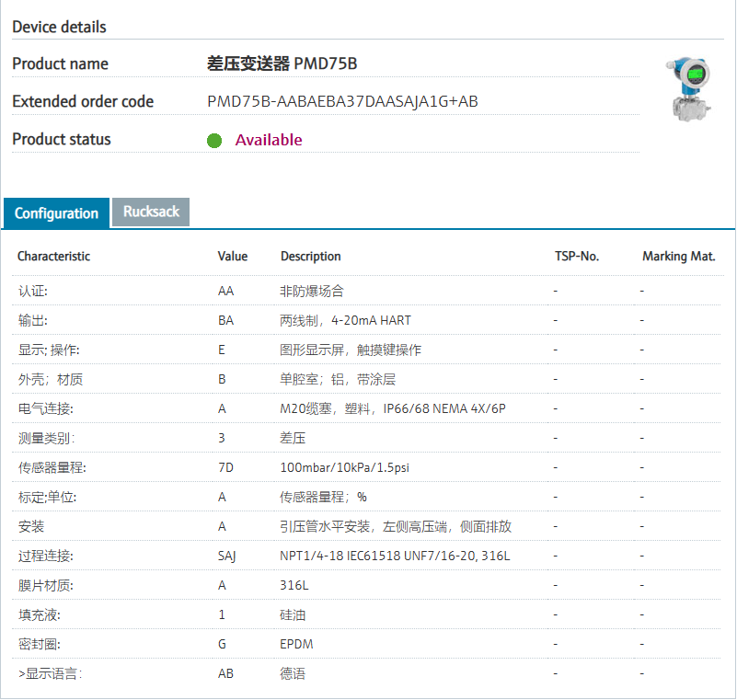
Task: Click the Value column header
Action: coord(233,257)
